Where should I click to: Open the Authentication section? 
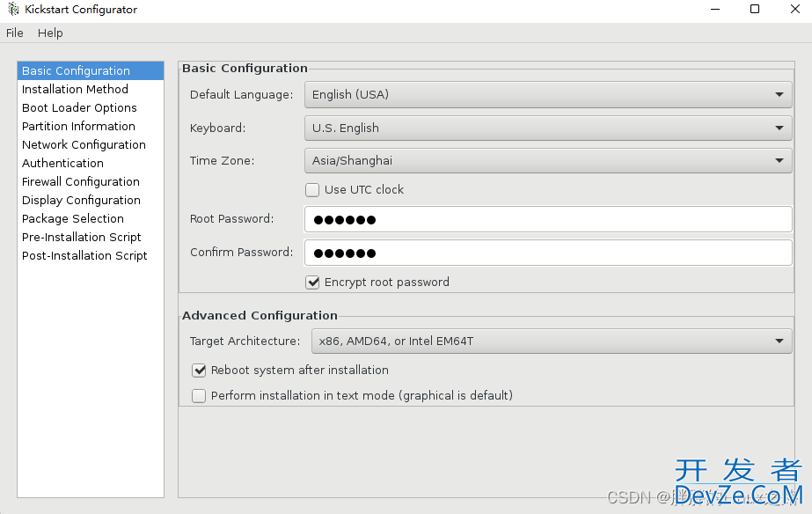tap(91, 163)
